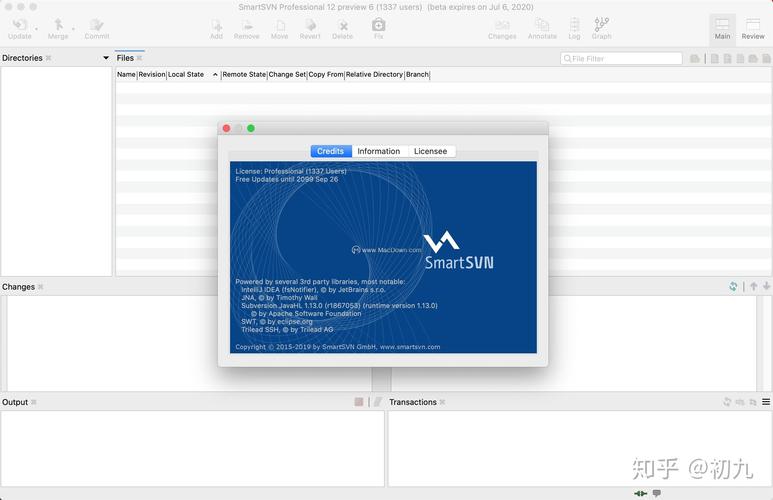
Task: Open the Update button's dropdown arrow
Action: pos(36,29)
